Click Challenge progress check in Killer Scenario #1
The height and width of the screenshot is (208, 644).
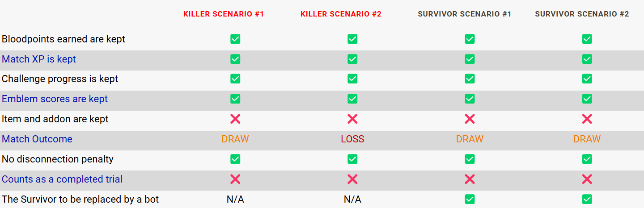click(x=235, y=79)
